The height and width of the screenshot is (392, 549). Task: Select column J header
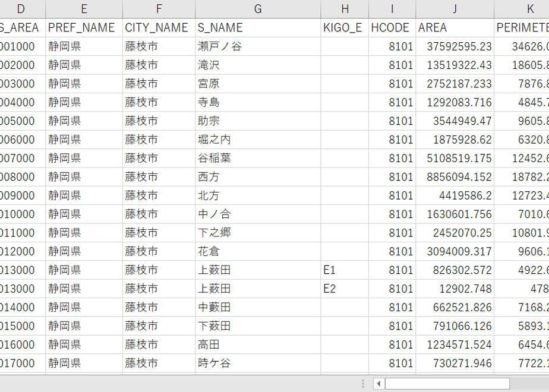pyautogui.click(x=455, y=9)
